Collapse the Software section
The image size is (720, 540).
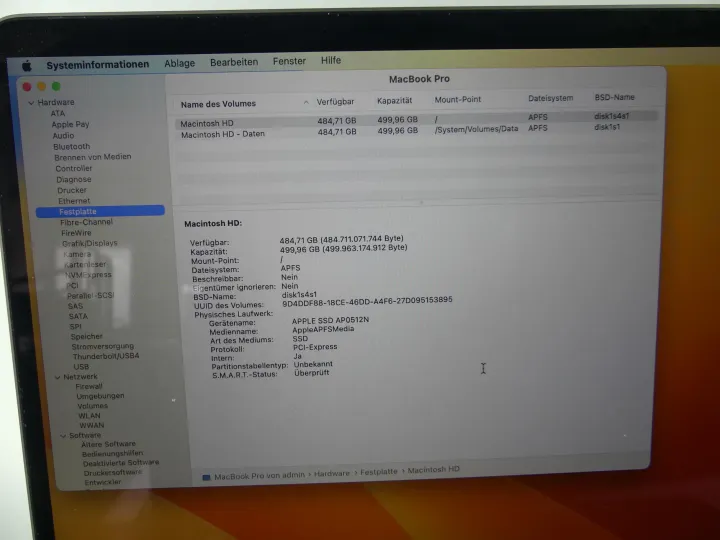63,435
